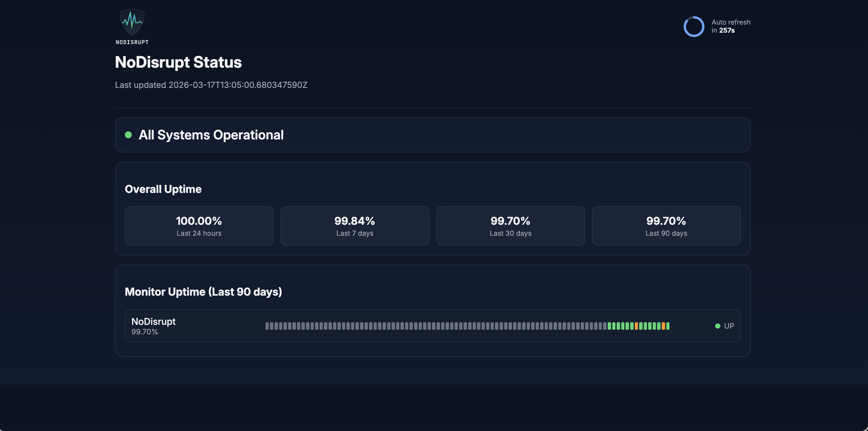Expand the Overall Uptime section
Image resolution: width=868 pixels, height=431 pixels.
(x=163, y=189)
